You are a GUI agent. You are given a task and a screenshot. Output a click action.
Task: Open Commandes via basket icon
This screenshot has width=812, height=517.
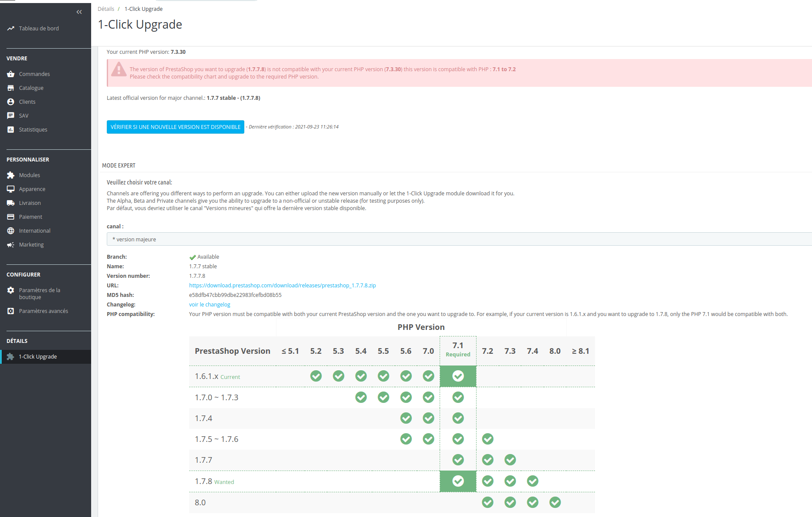(11, 74)
